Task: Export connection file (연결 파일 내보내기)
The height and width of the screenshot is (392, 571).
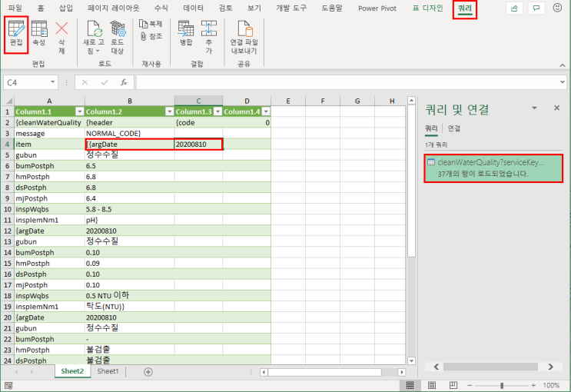Action: 244,37
